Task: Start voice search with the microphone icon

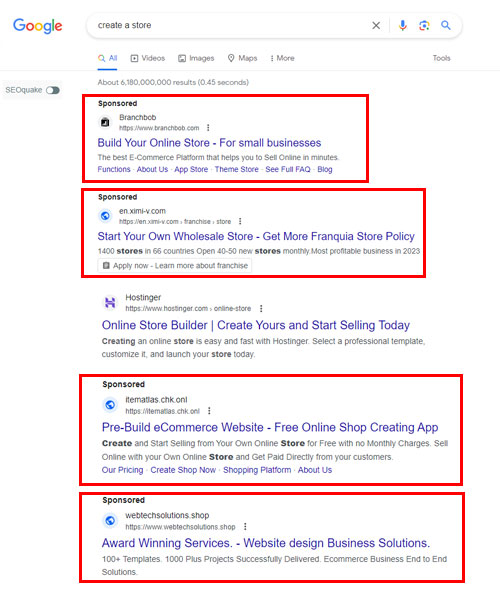Action: point(402,26)
